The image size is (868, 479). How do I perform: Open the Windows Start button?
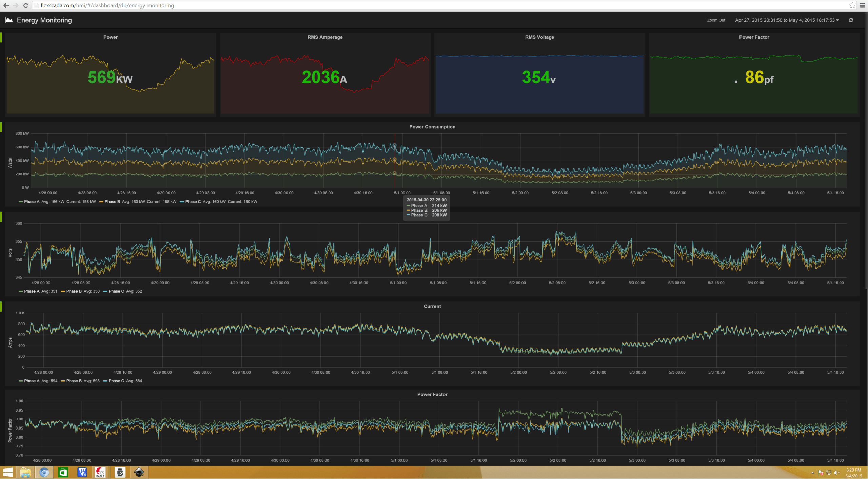(x=7, y=472)
